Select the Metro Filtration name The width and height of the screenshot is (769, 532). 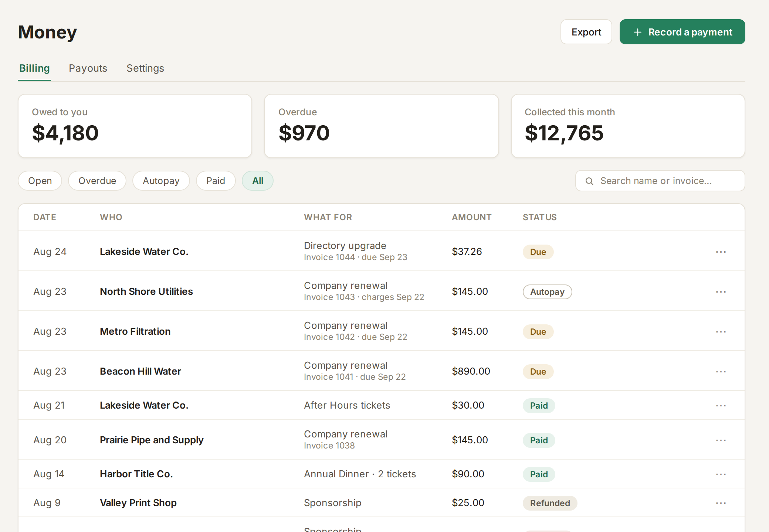click(x=135, y=331)
